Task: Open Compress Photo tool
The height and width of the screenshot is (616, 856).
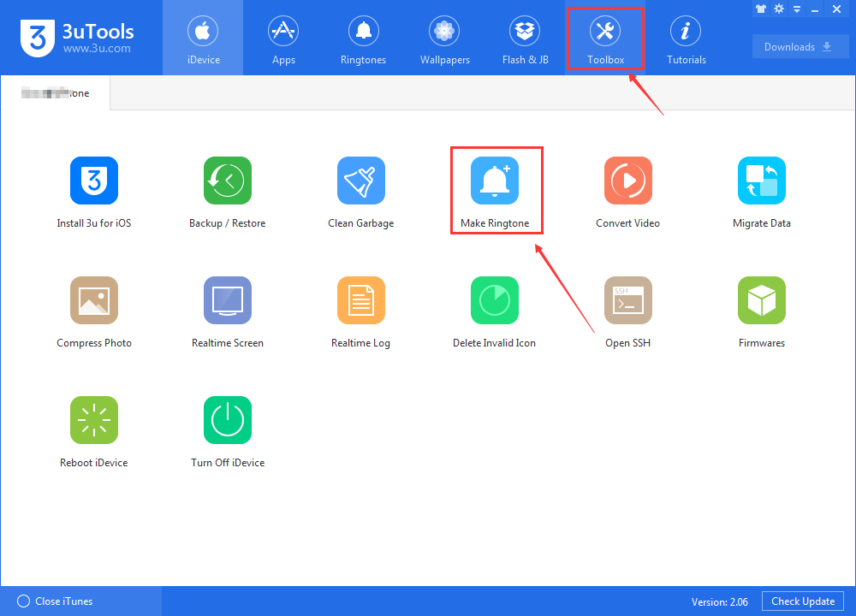Action: tap(94, 300)
